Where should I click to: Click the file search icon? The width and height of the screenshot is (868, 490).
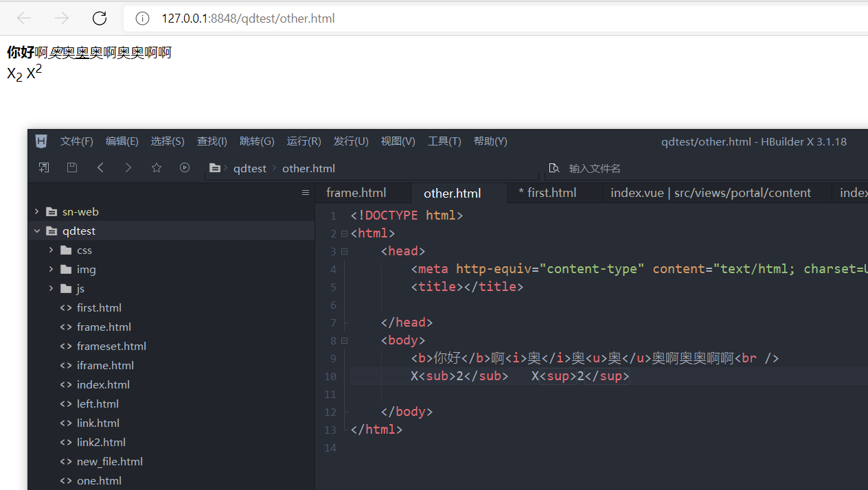pos(554,168)
